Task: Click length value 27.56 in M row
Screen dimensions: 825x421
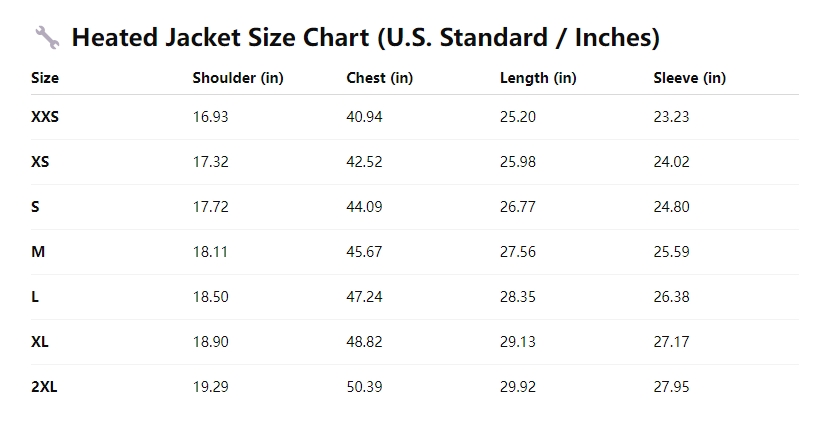Action: 518,252
